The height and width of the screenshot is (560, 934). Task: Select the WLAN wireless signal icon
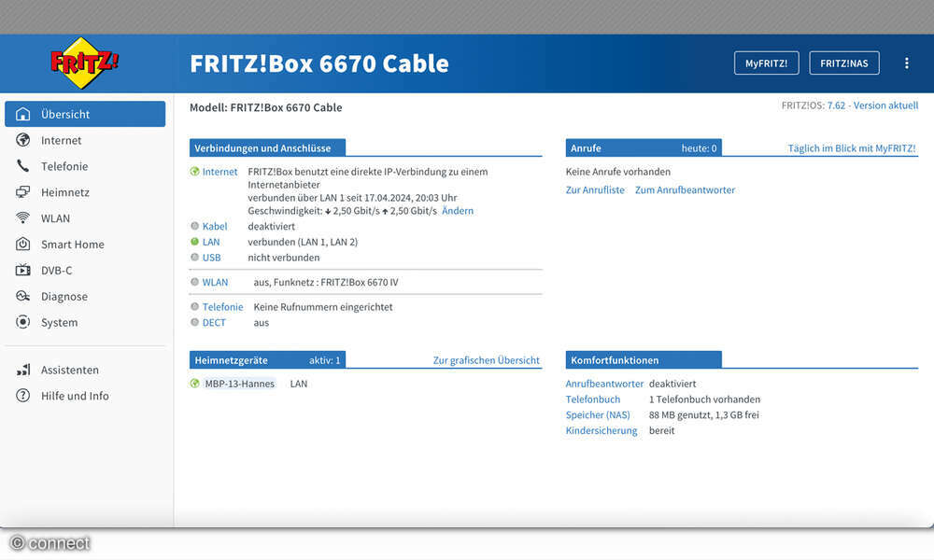21,218
